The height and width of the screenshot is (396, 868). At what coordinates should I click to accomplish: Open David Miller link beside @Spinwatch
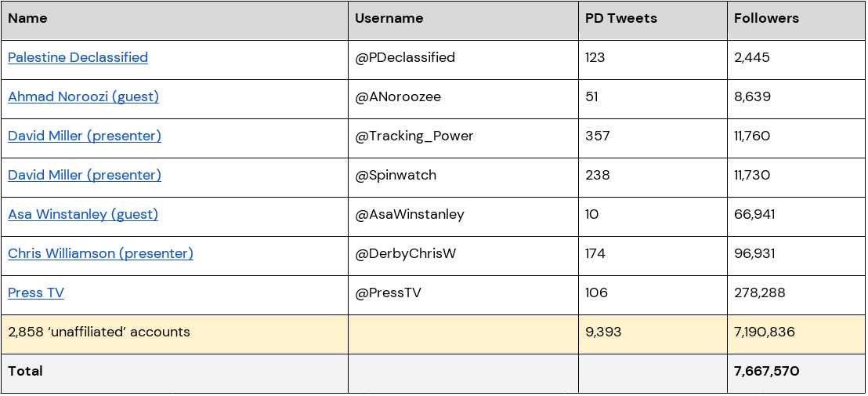click(85, 176)
